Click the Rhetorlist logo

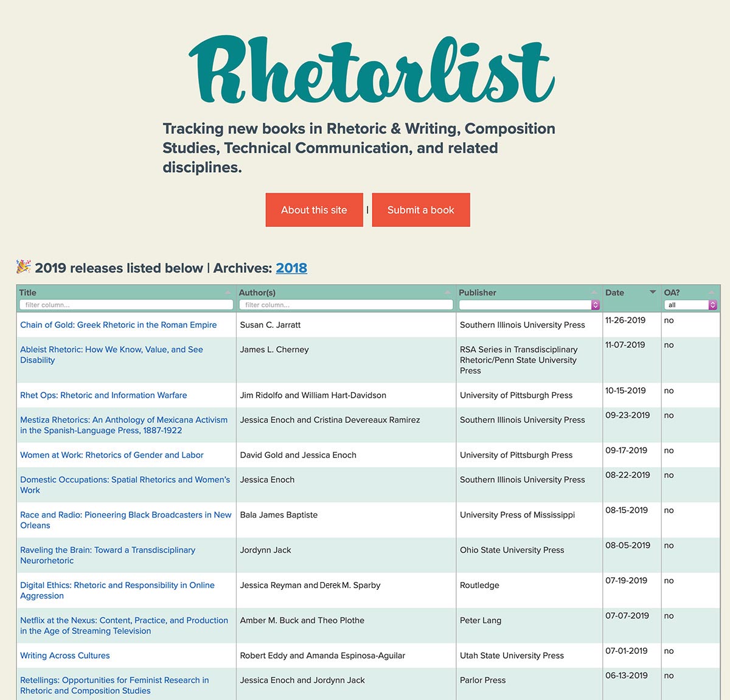click(x=372, y=69)
